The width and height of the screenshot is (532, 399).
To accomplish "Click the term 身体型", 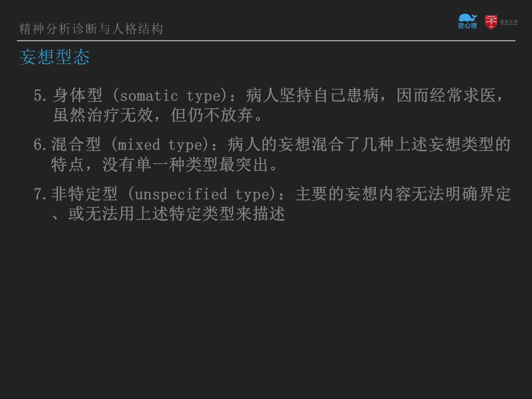I will point(78,95).
